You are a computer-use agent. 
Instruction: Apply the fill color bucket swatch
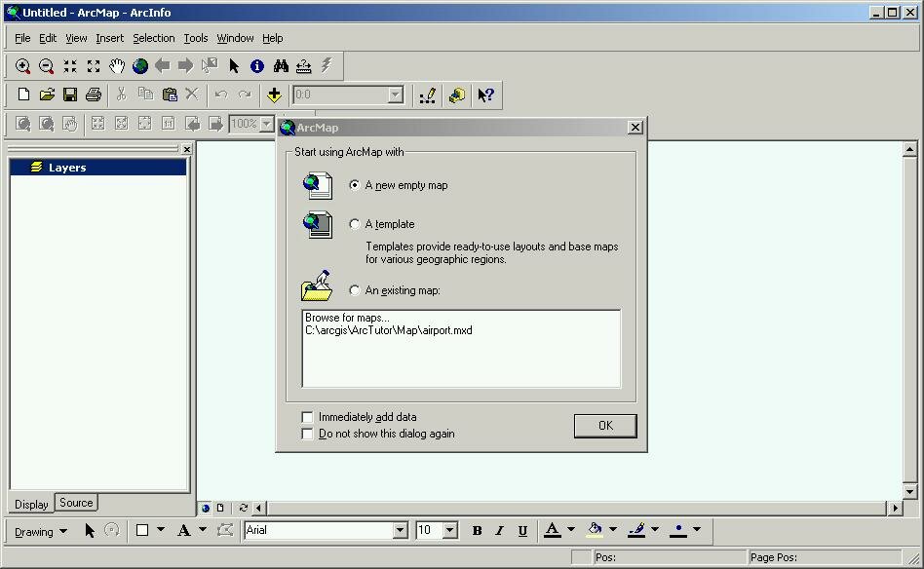595,530
